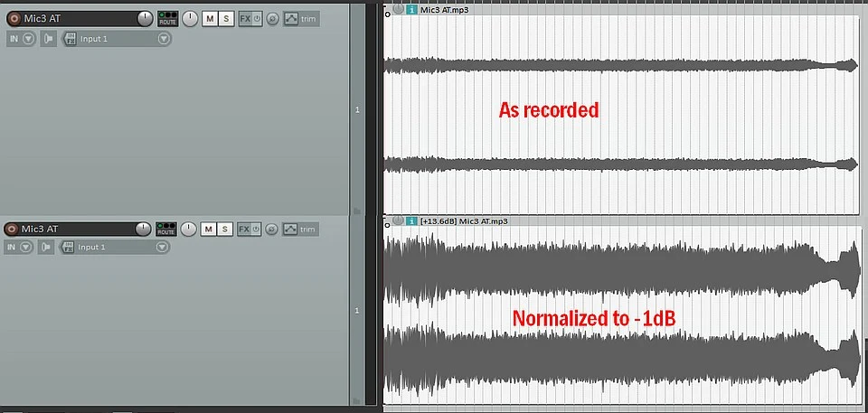
Task: Arm the bottom Mic3 AT track for recording
Action: (12, 230)
